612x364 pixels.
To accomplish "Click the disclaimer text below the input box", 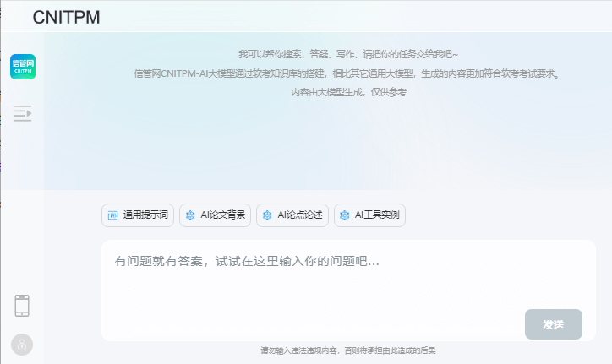I will (347, 350).
